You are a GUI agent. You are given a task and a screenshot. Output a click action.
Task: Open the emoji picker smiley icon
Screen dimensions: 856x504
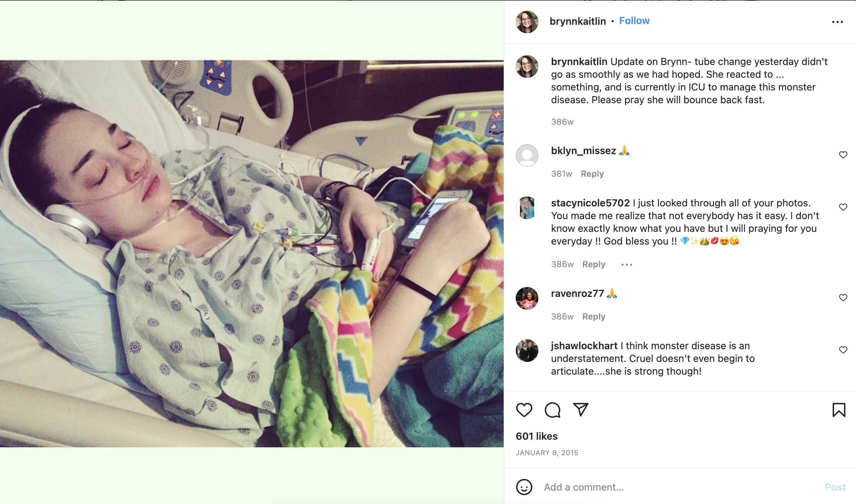(x=524, y=487)
